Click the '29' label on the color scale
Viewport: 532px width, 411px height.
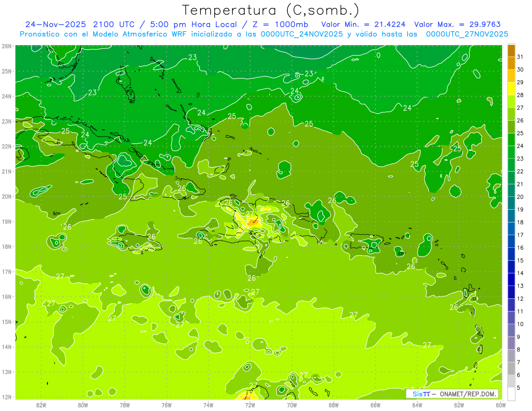pyautogui.click(x=520, y=82)
